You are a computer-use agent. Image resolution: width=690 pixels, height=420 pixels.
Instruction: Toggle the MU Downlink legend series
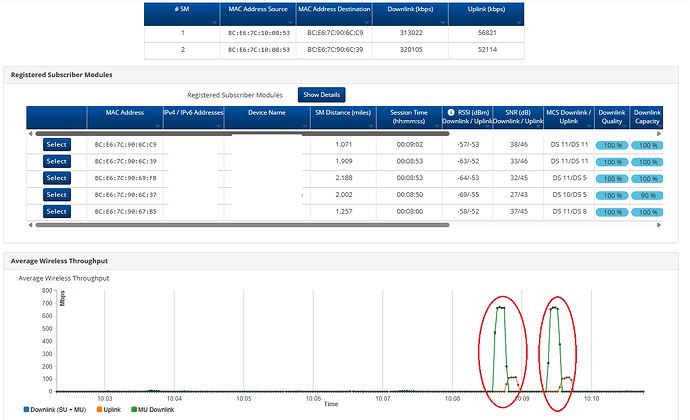(157, 411)
